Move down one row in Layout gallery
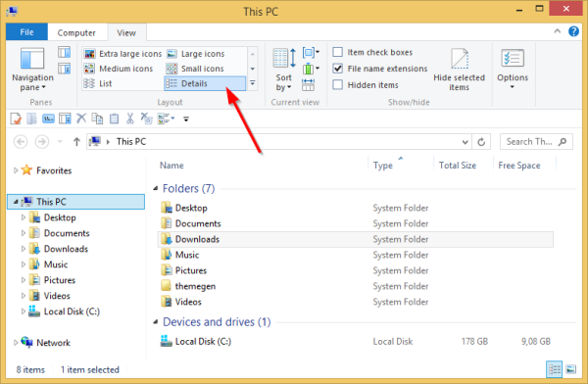Image resolution: width=588 pixels, height=384 pixels. 253,69
